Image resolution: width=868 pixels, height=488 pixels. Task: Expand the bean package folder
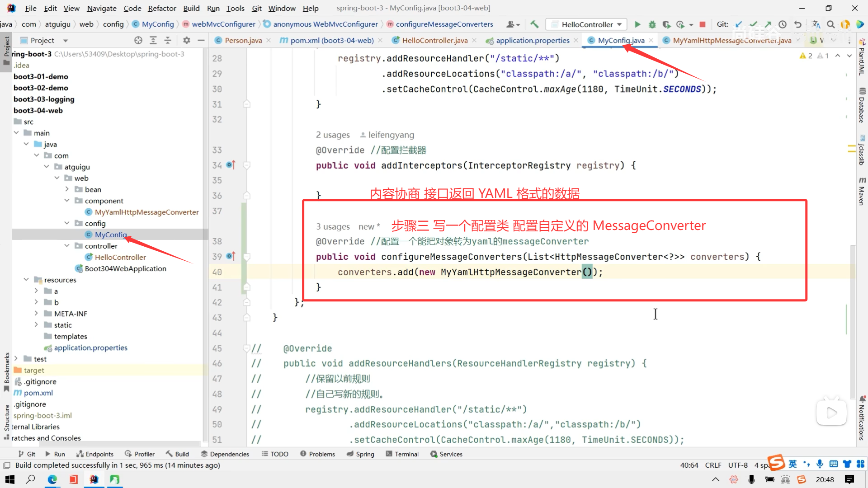pyautogui.click(x=67, y=189)
